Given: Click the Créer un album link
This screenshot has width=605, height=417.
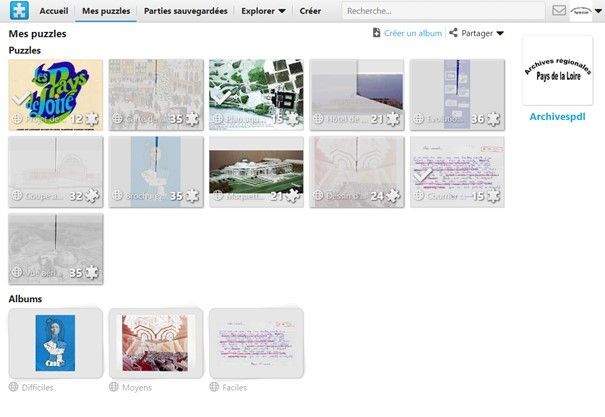Looking at the screenshot, I should point(412,33).
